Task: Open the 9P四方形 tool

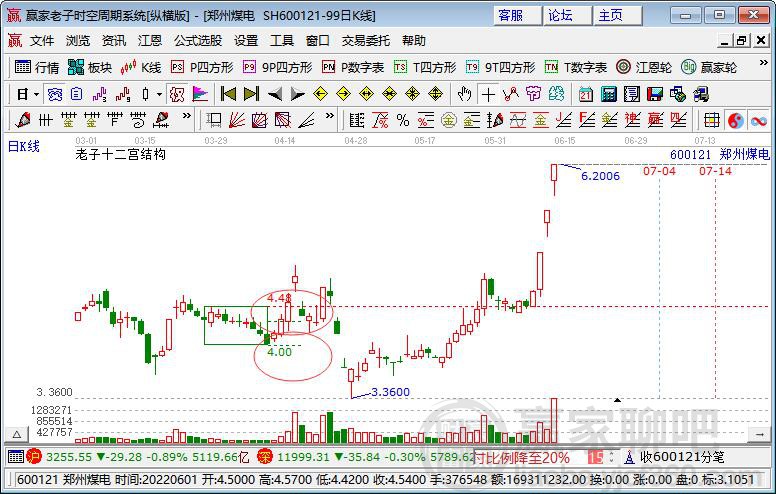Action: pyautogui.click(x=278, y=67)
